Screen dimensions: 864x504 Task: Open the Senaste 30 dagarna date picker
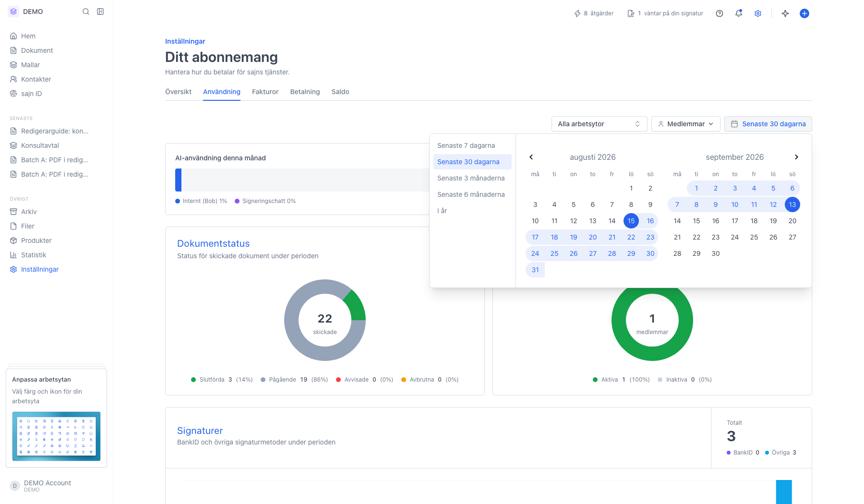pos(768,124)
